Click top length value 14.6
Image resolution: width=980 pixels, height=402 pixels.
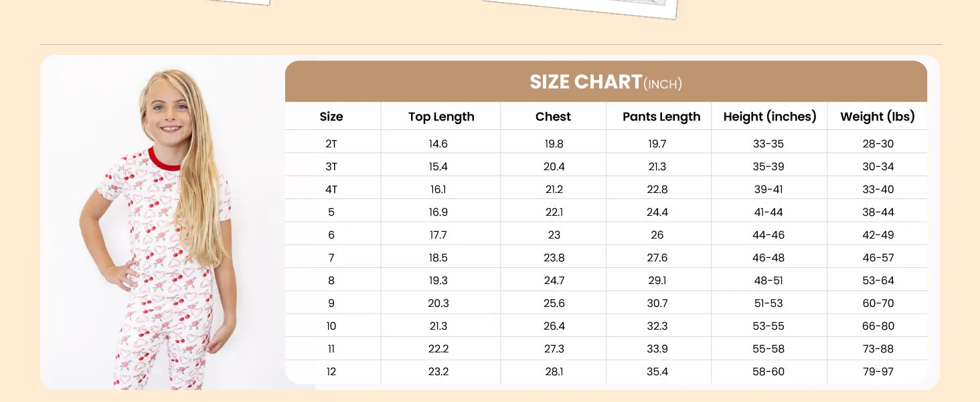coord(438,144)
